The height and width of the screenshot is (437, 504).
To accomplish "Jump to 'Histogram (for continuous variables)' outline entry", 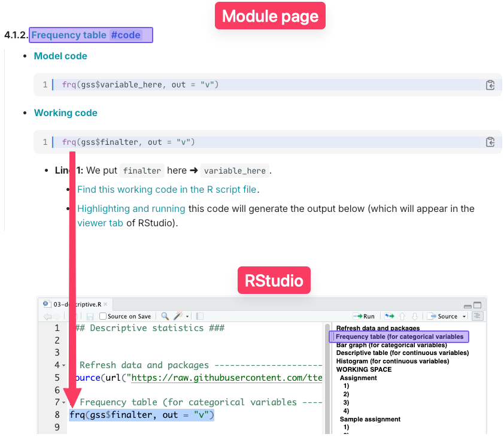I will pos(393,361).
